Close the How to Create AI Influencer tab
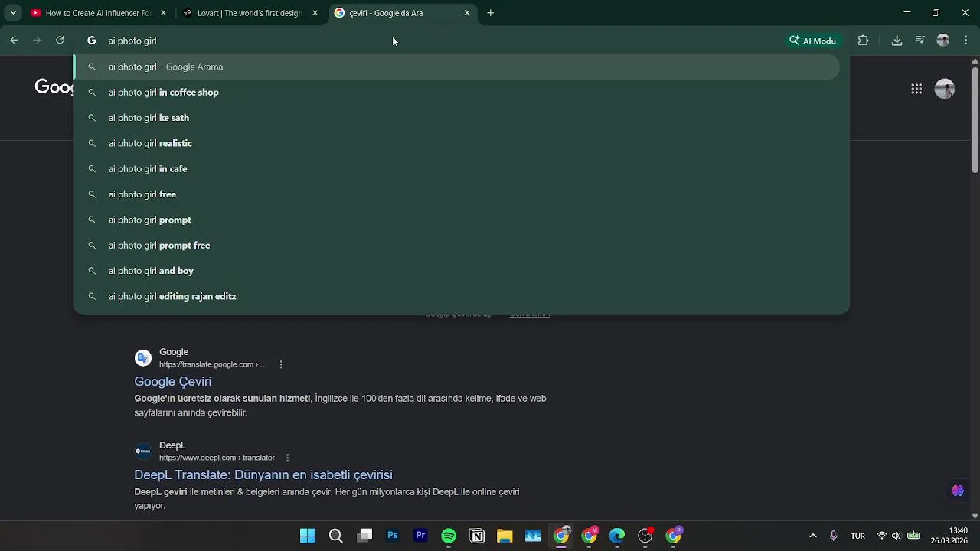Viewport: 980px width, 551px height. coord(163,13)
